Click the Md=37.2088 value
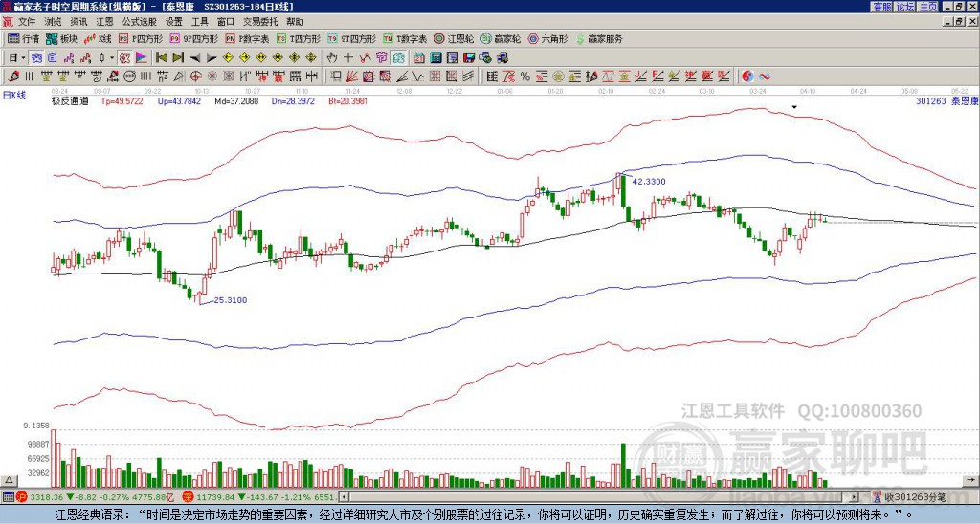The height and width of the screenshot is (524, 980). (236, 100)
